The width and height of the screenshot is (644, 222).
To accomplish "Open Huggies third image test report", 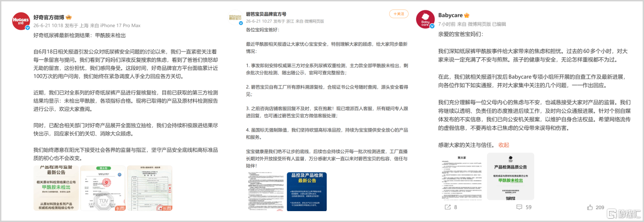I will [150, 188].
